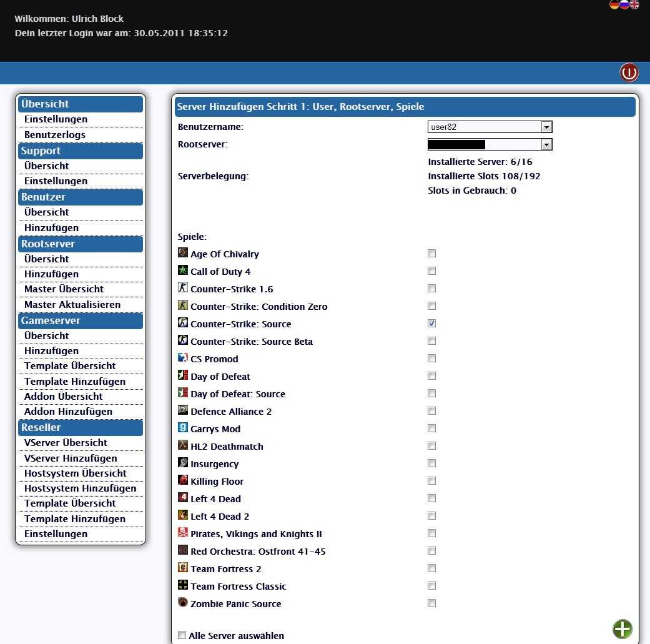This screenshot has height=644, width=650.
Task: Click Hostsystem Hinzufügen link
Action: click(x=81, y=488)
